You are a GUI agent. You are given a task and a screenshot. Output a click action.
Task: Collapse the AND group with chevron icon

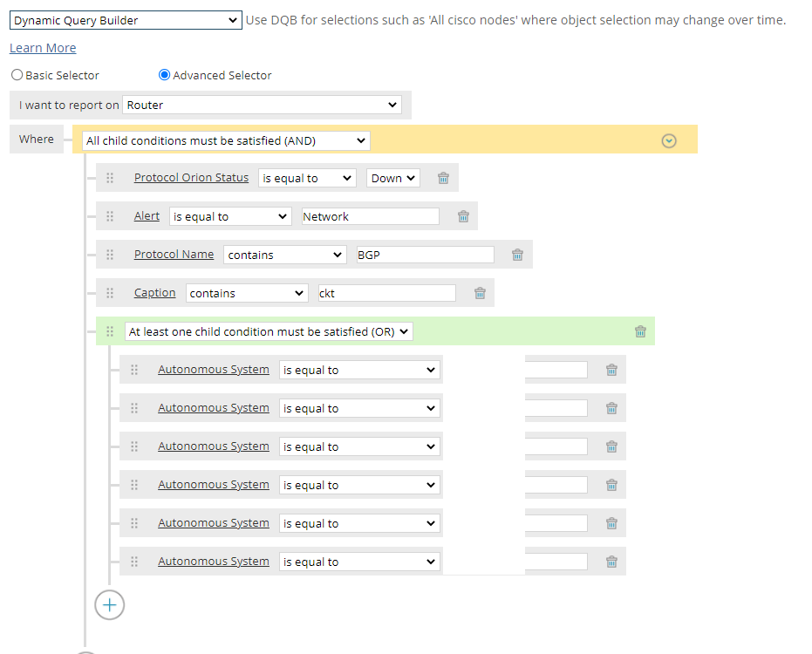(x=669, y=140)
